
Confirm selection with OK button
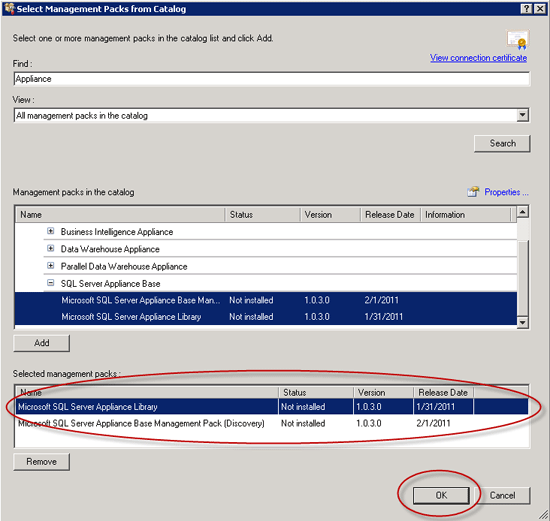pyautogui.click(x=441, y=495)
